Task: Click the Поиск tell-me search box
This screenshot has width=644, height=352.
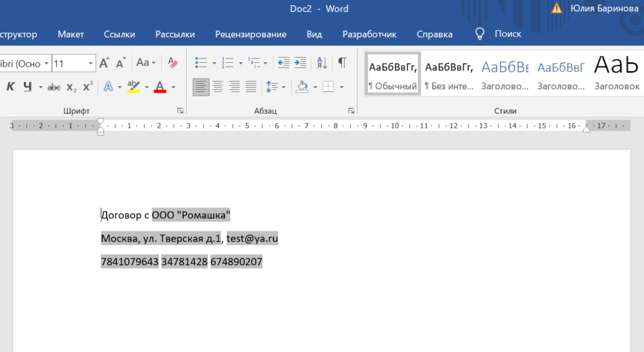Action: click(508, 34)
